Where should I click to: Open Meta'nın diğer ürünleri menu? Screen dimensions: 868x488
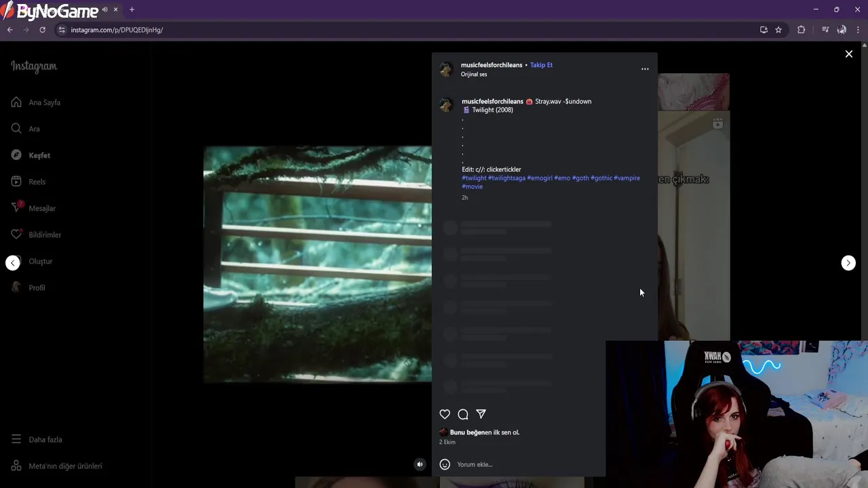[x=57, y=466]
